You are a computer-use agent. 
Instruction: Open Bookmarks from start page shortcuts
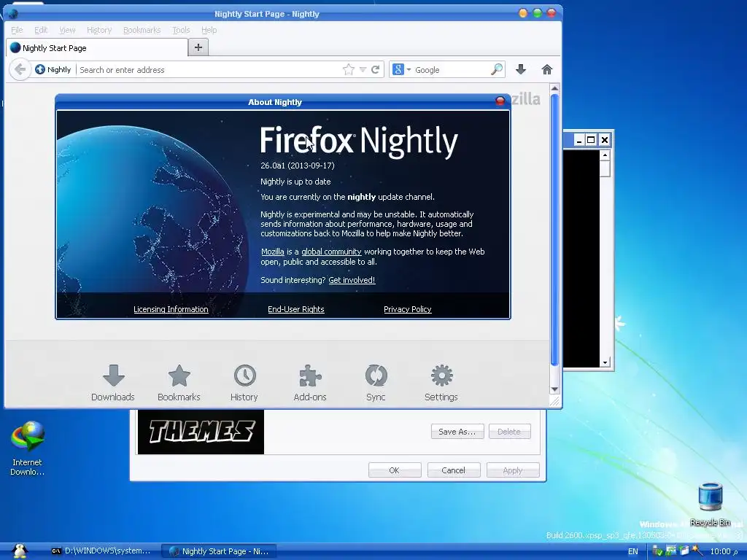[x=179, y=384]
